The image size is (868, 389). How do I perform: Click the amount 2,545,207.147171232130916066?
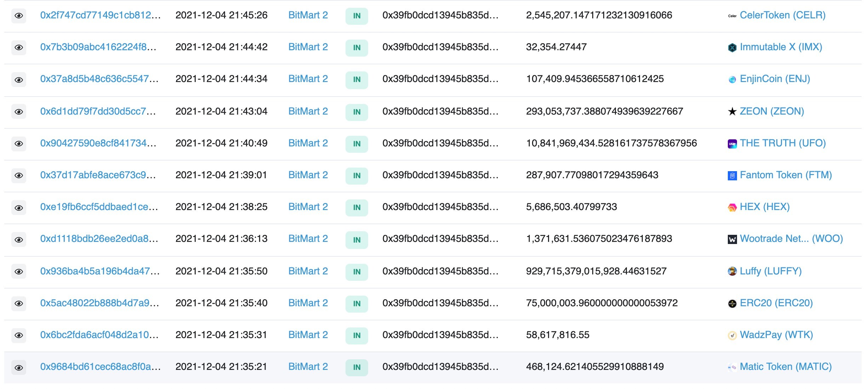[x=599, y=15]
